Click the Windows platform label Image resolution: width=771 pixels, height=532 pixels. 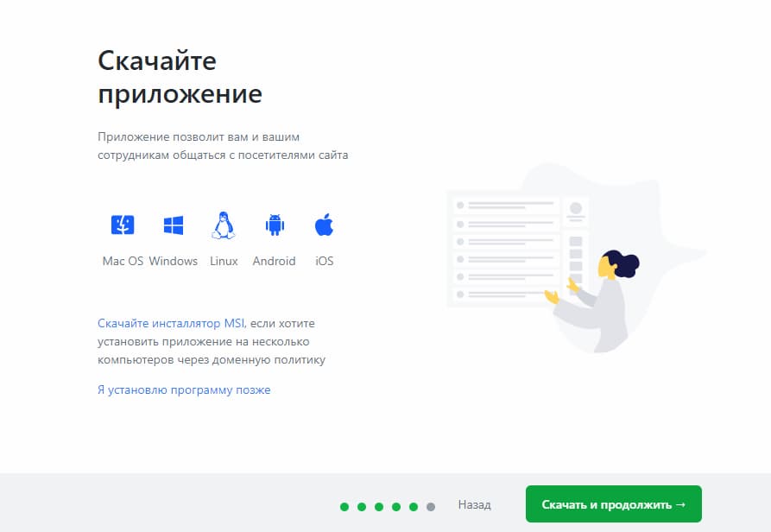tap(173, 261)
